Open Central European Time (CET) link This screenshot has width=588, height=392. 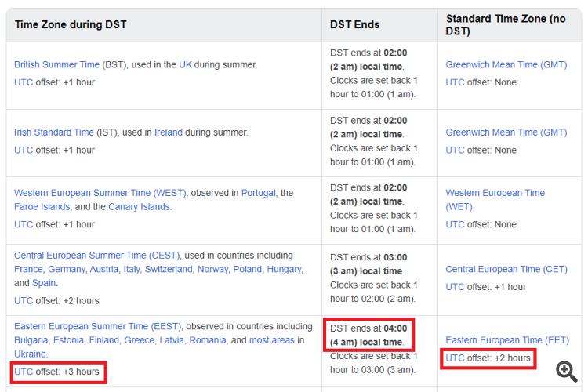click(x=506, y=270)
